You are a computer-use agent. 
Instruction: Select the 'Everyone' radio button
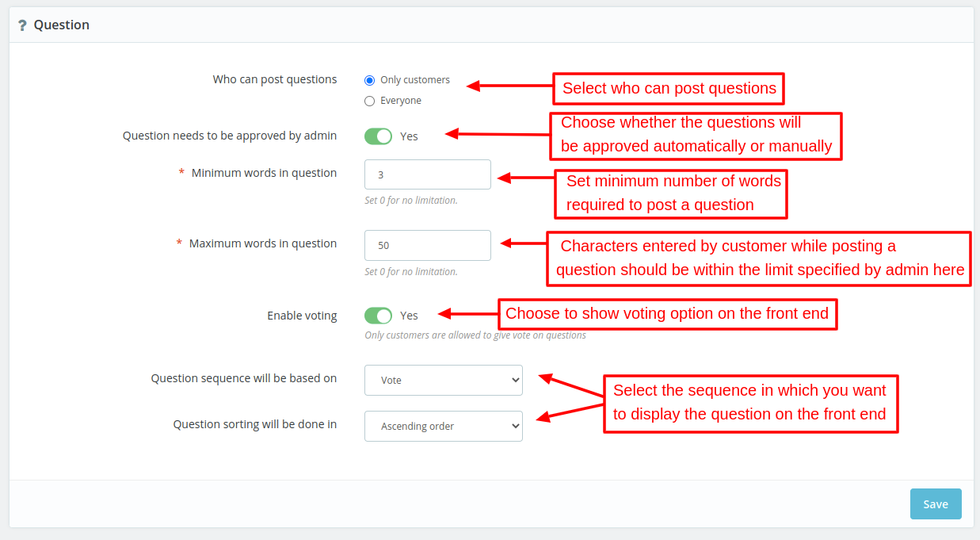pyautogui.click(x=368, y=100)
